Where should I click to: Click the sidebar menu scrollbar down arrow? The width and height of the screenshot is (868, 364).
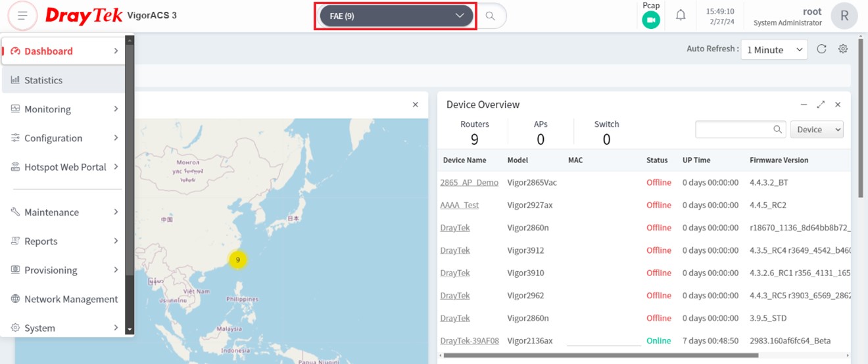(x=130, y=330)
